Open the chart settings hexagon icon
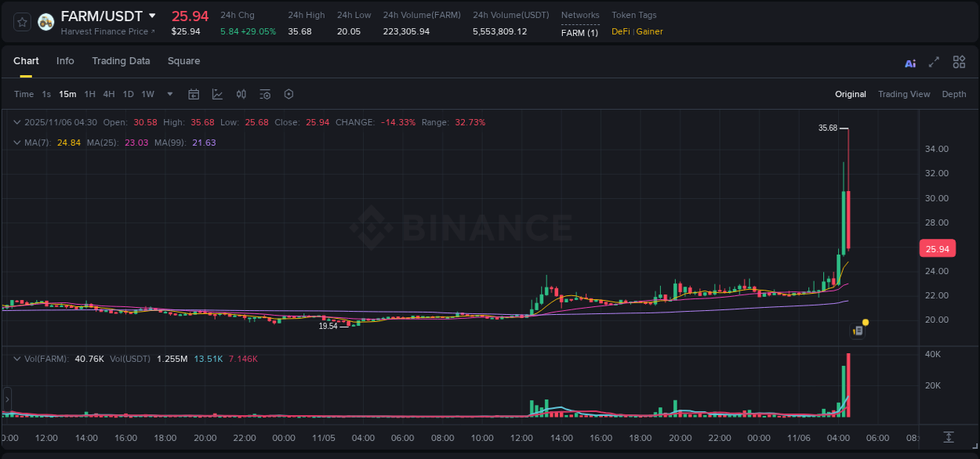980x459 pixels. click(289, 94)
